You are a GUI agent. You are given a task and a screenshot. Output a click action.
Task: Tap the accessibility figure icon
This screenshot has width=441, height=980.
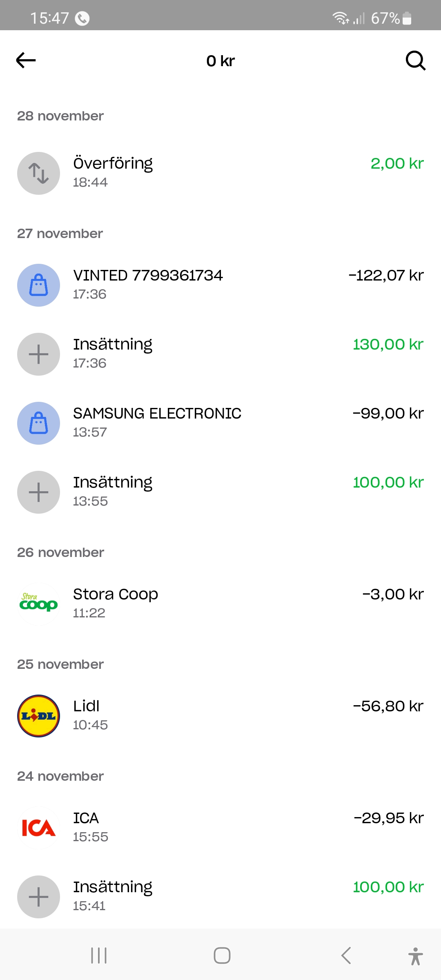(x=415, y=956)
